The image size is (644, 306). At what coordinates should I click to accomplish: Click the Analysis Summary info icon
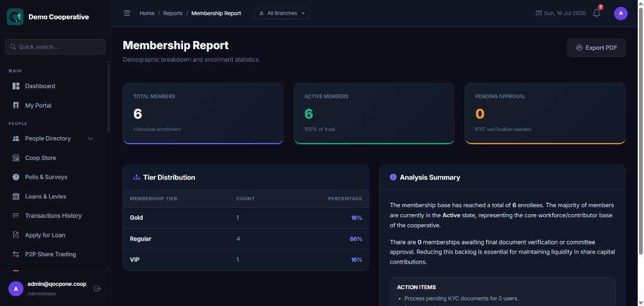click(393, 178)
